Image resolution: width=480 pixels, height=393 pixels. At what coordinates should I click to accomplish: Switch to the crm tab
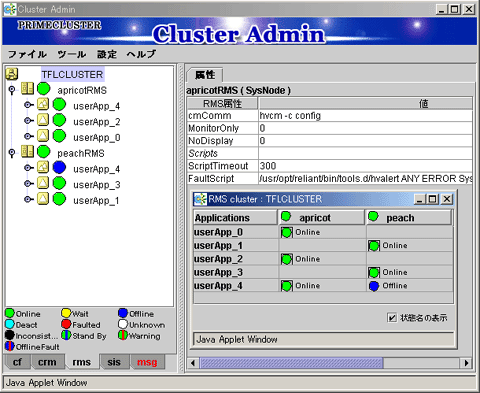47,362
